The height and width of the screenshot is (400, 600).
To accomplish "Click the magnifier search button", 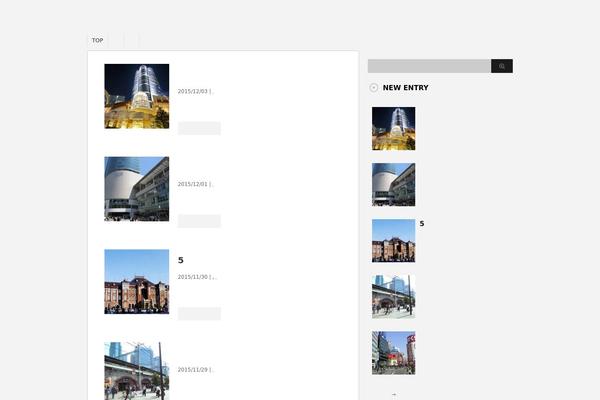I will [x=502, y=66].
